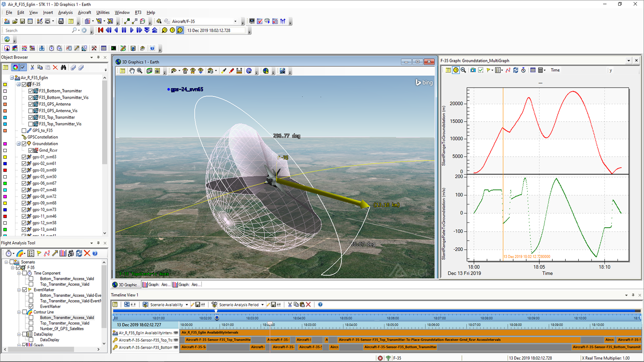Pause the animation playback
644x362 pixels.
(124, 30)
